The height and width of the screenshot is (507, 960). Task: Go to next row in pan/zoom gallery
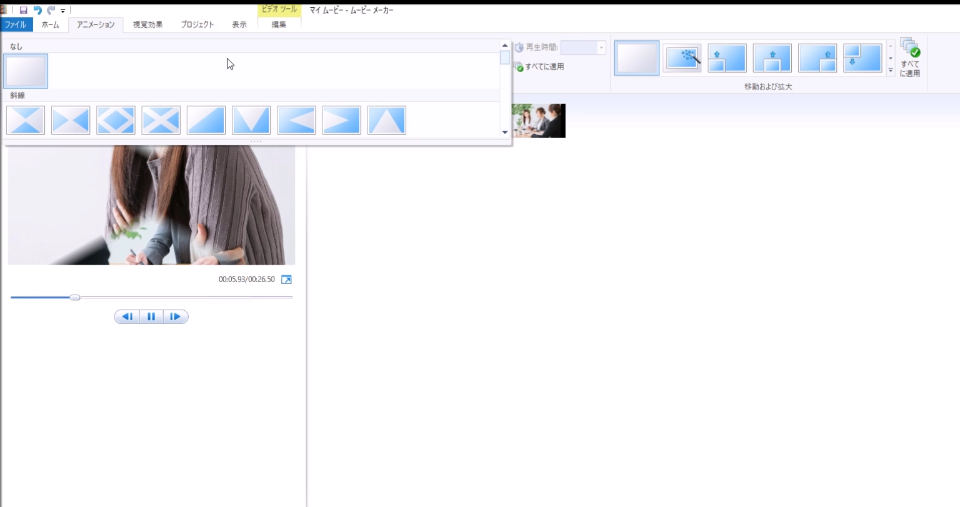pos(890,58)
